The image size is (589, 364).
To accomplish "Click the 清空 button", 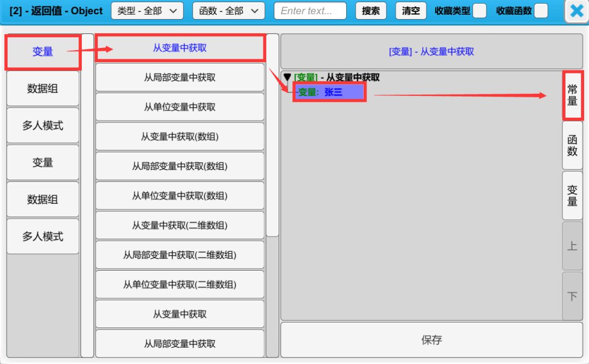I will pyautogui.click(x=411, y=11).
